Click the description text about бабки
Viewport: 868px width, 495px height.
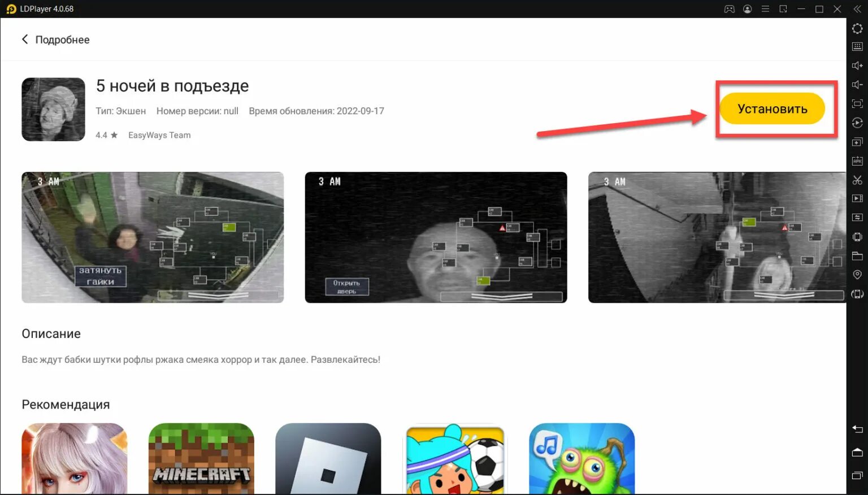point(201,359)
